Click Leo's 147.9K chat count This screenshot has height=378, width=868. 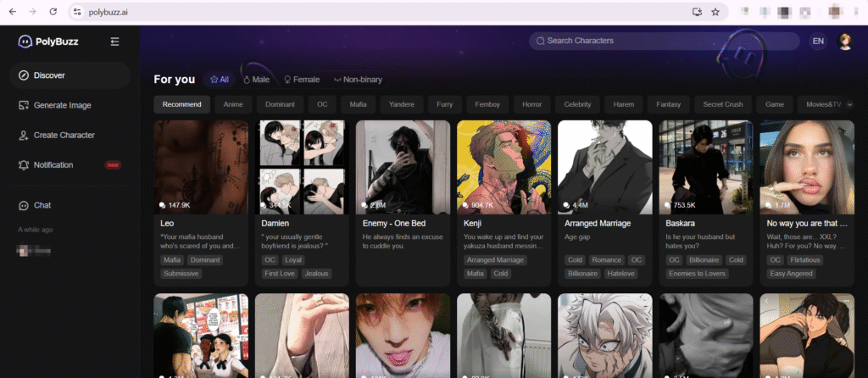(175, 205)
